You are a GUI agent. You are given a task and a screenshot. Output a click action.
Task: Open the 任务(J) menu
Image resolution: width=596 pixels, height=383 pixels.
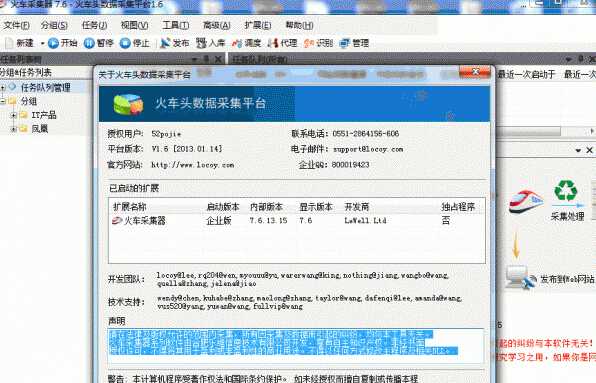[94, 25]
